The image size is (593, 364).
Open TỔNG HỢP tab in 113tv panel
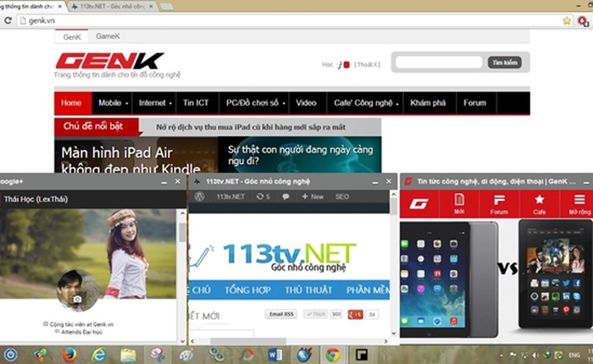coord(247,290)
